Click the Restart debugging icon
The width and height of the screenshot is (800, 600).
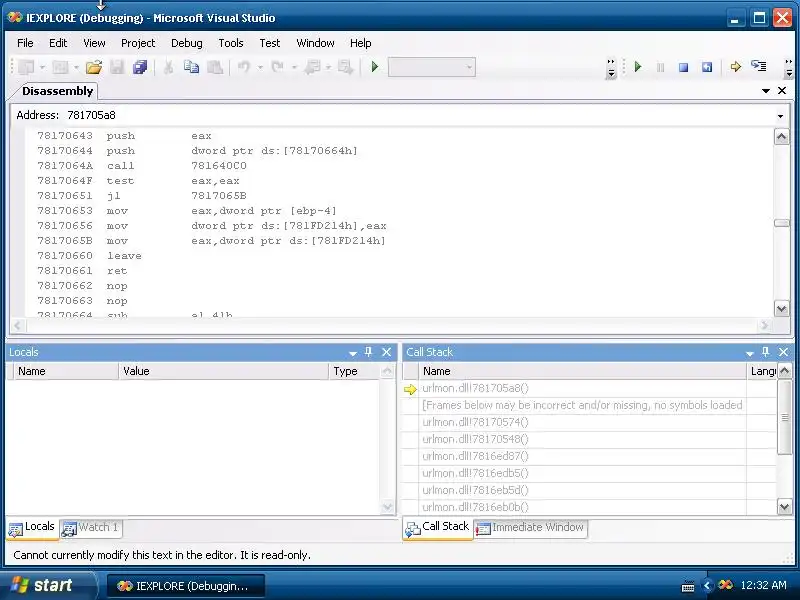pyautogui.click(x=707, y=67)
